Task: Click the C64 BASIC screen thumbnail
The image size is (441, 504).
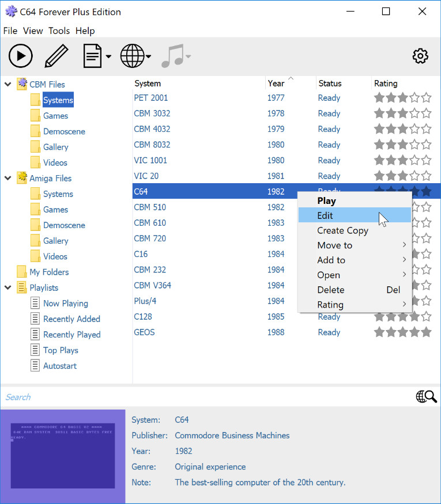Action: click(x=63, y=456)
